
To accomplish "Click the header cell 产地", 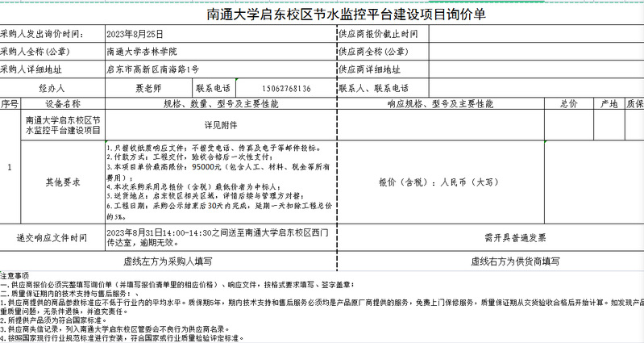I will point(609,103).
